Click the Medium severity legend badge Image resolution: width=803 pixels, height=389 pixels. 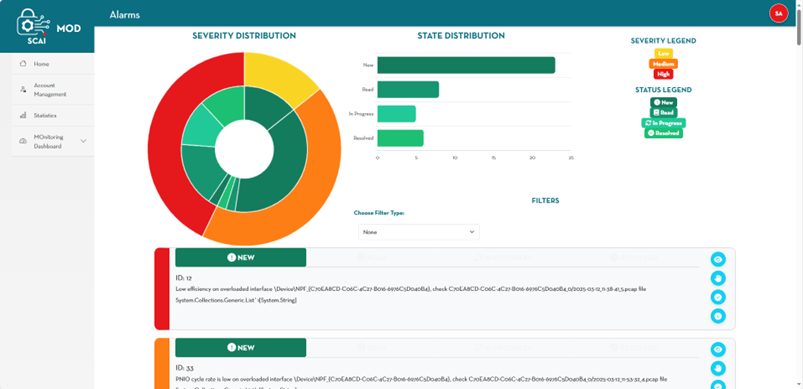coord(664,63)
